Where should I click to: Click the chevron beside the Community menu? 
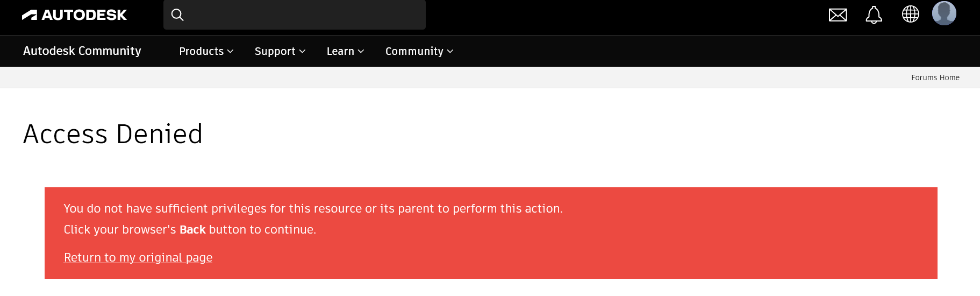pos(450,52)
